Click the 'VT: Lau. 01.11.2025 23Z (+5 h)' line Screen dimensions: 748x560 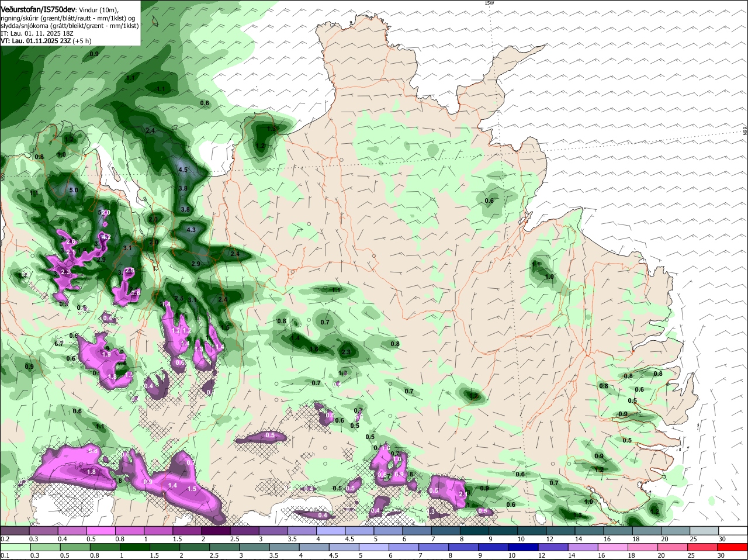[x=45, y=41]
